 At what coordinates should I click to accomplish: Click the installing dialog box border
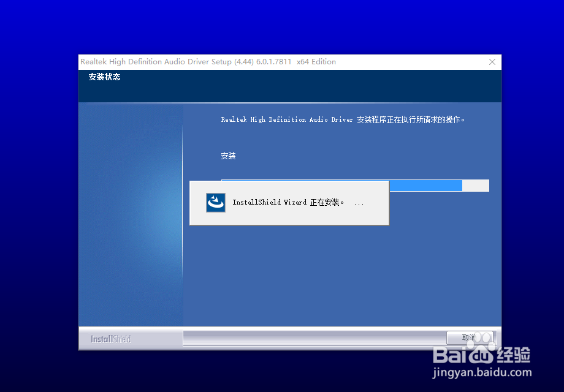[289, 182]
